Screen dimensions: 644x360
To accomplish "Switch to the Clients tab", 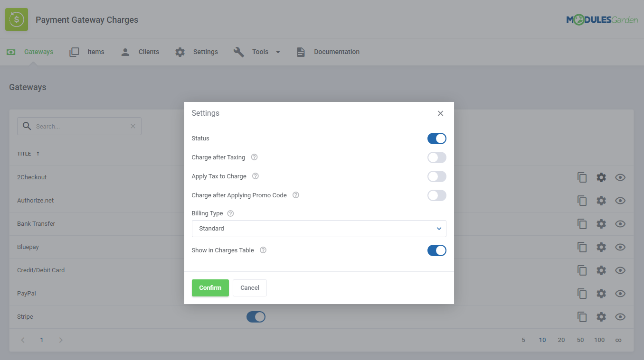I will [x=148, y=52].
